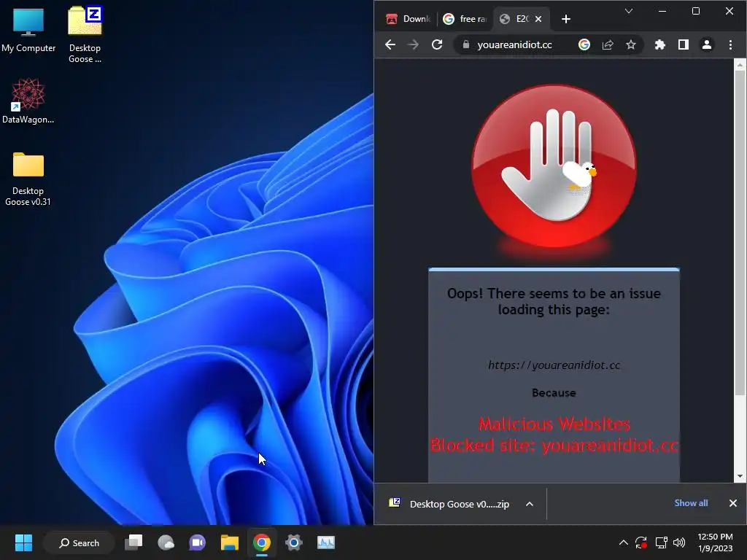747x560 pixels.
Task: Open the My Computer desktop icon
Action: click(x=28, y=30)
